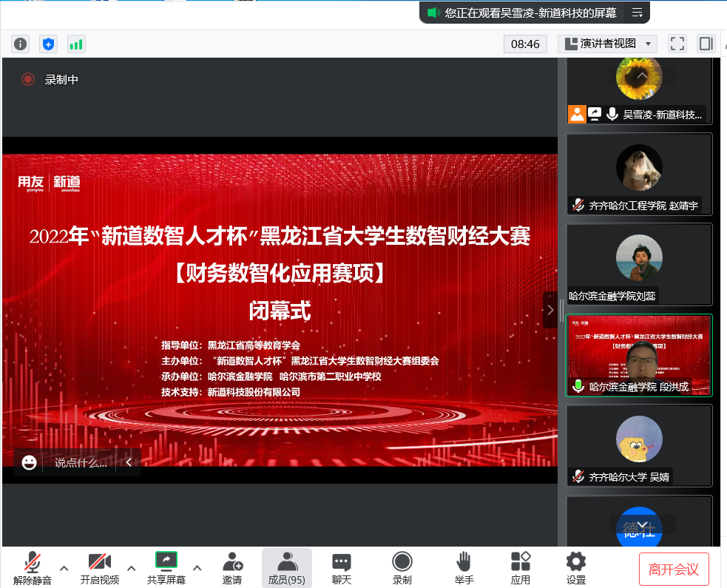
Task: Open the Settings gear (设置)
Action: coord(575,567)
